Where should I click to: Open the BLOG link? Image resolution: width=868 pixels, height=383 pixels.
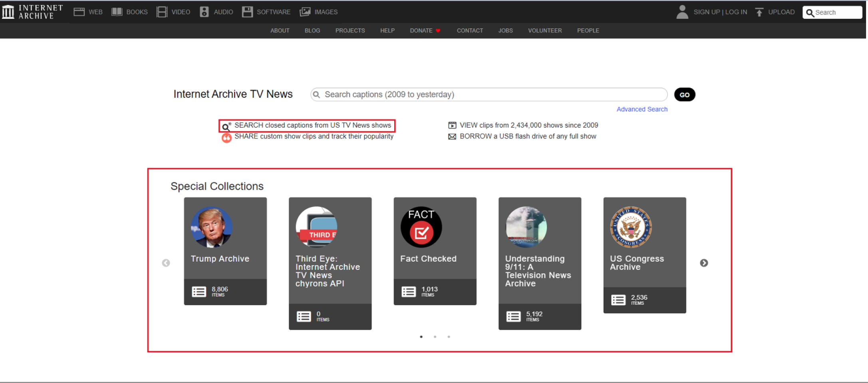(312, 31)
